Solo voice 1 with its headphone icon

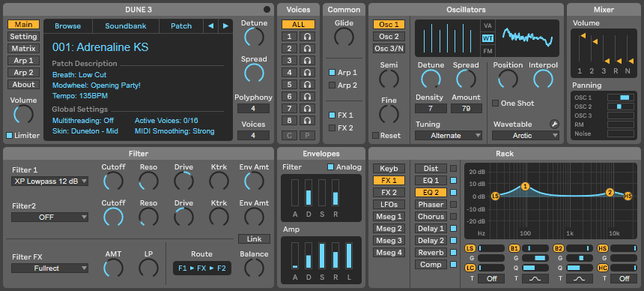point(307,37)
